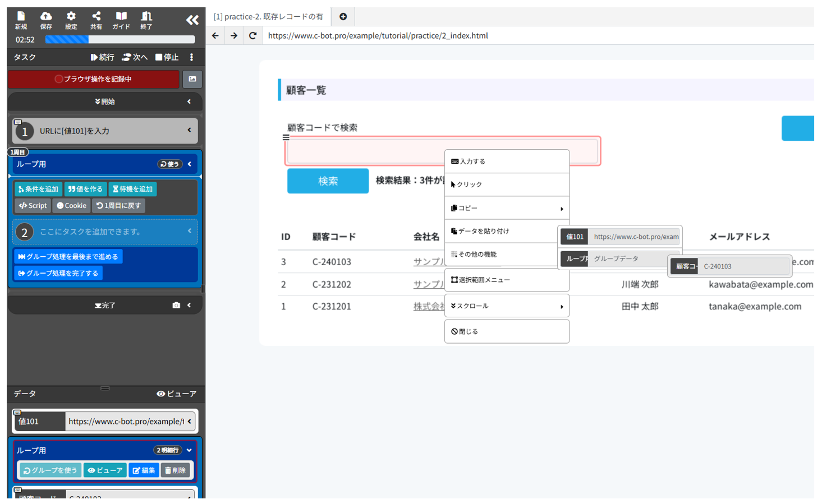Screen dimensions: 822x504
Task: Choose 入力する from context menu
Action: click(x=507, y=161)
